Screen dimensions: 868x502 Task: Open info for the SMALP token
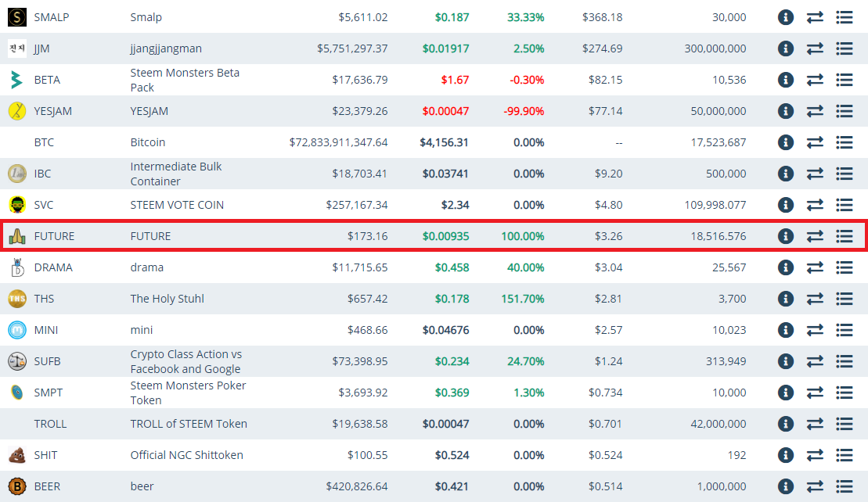(x=785, y=17)
